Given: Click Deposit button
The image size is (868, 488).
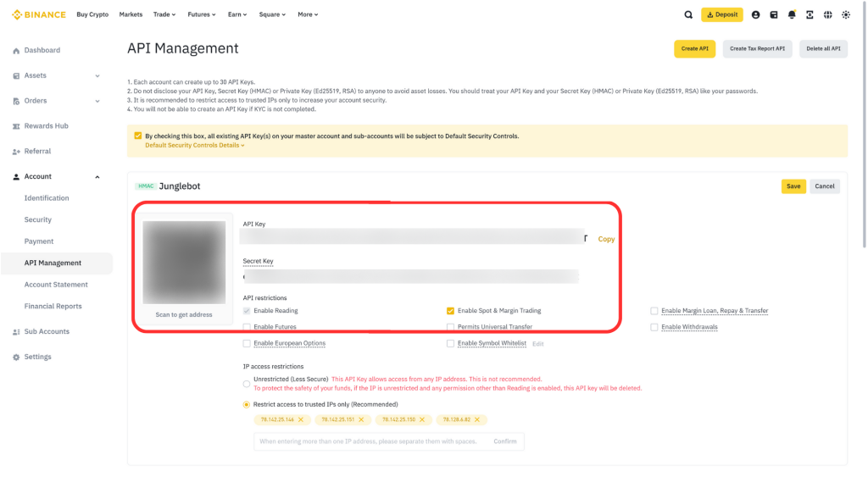Looking at the screenshot, I should click(722, 15).
